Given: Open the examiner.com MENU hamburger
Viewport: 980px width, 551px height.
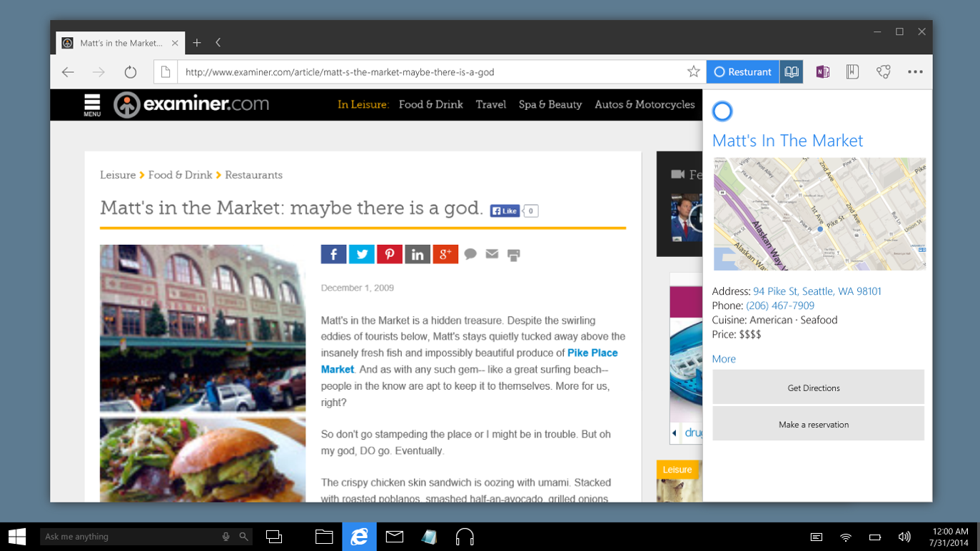Looking at the screenshot, I should 92,104.
